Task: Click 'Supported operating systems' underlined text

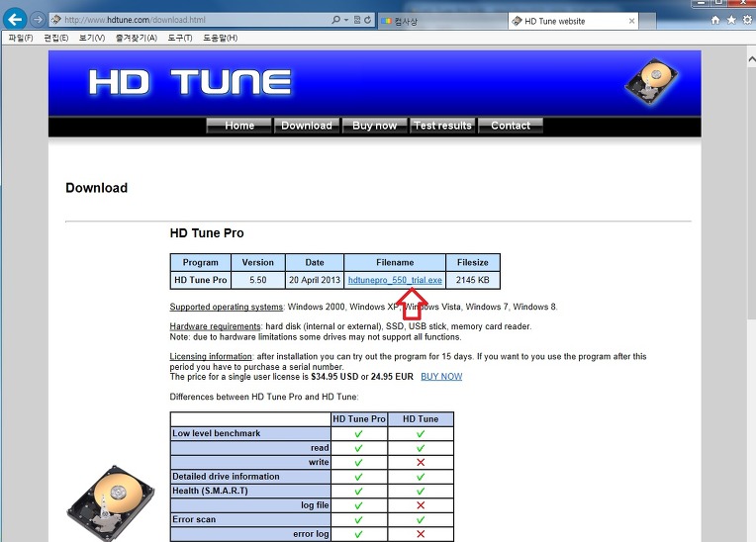Action: click(227, 307)
